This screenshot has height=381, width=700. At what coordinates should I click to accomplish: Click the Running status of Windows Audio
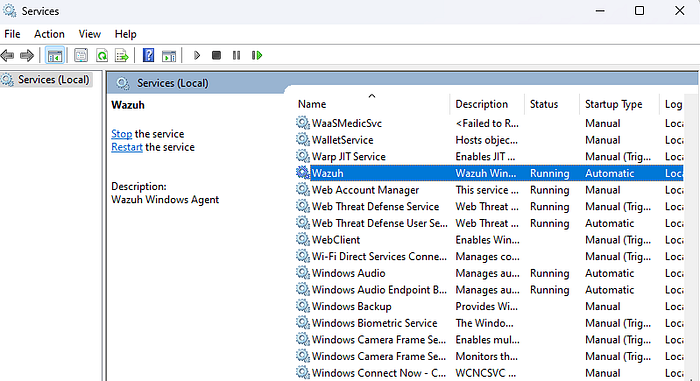coord(550,273)
